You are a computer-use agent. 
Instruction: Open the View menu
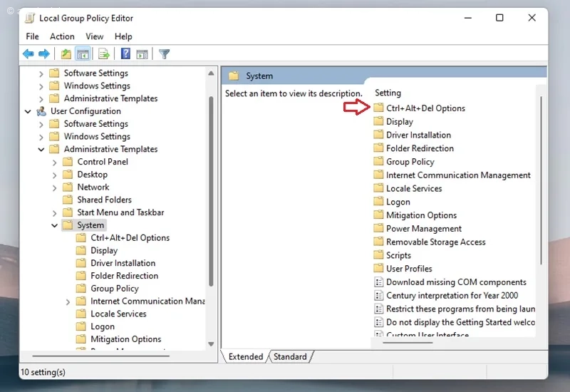(95, 36)
